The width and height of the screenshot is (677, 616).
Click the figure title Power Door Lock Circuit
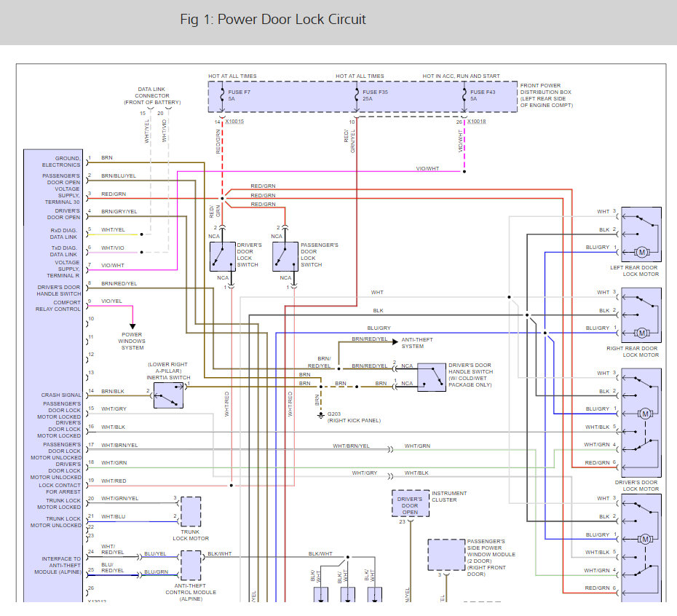point(273,20)
